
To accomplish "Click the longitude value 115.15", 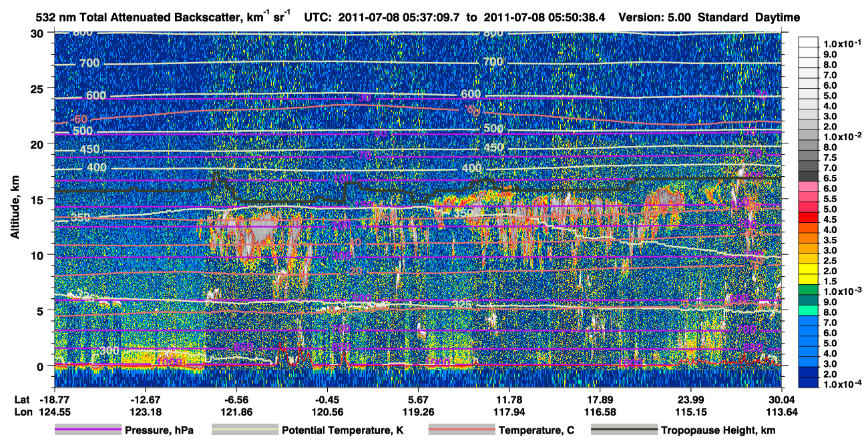I will (691, 412).
